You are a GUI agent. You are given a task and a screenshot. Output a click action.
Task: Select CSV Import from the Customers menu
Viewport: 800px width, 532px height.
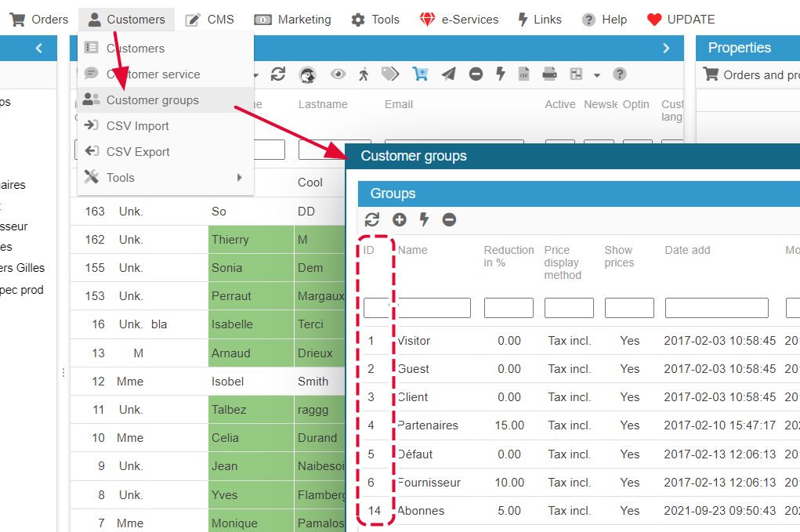click(x=137, y=126)
